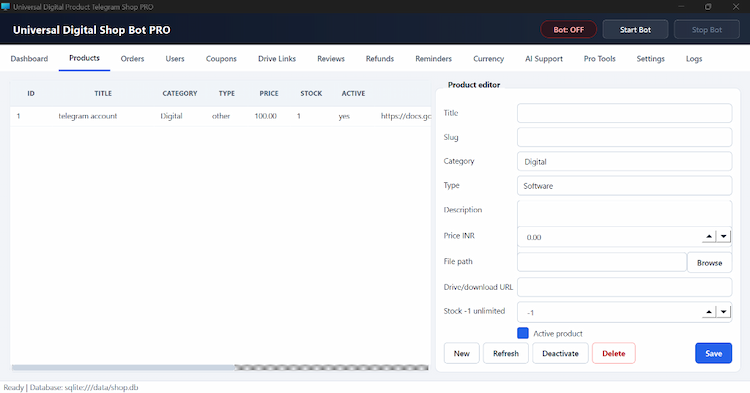Save the product with Save button
The height and width of the screenshot is (393, 750).
[713, 353]
